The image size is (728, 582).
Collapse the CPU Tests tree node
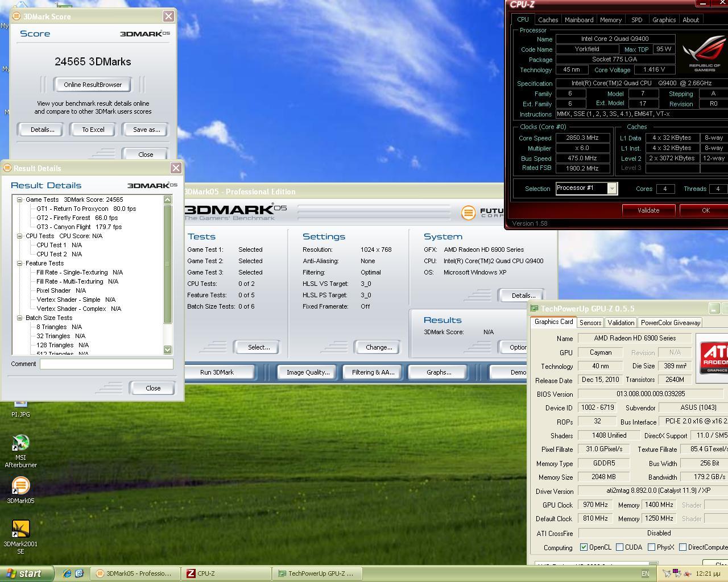20,236
